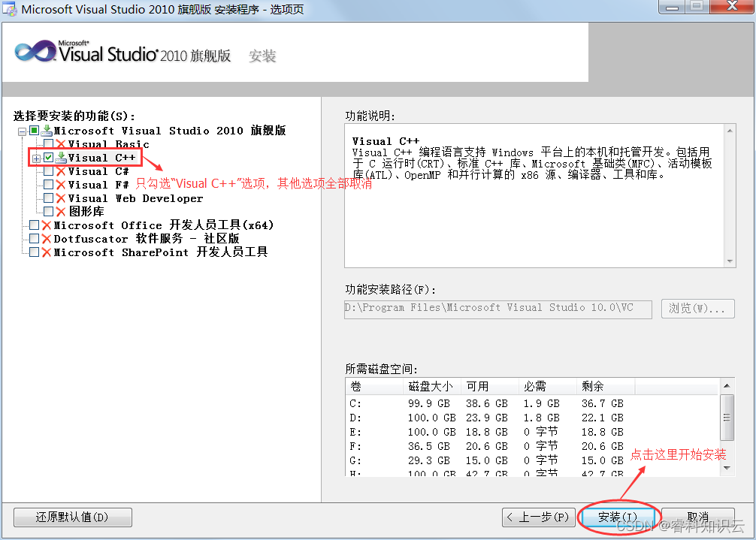Select the Visual C++ tree label
The width and height of the screenshot is (756, 540).
click(x=101, y=158)
